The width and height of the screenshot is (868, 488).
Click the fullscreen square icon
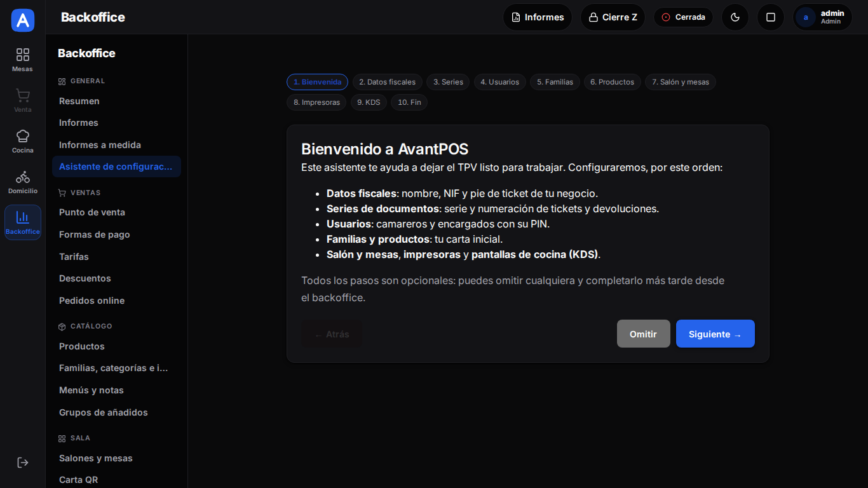[x=771, y=17]
